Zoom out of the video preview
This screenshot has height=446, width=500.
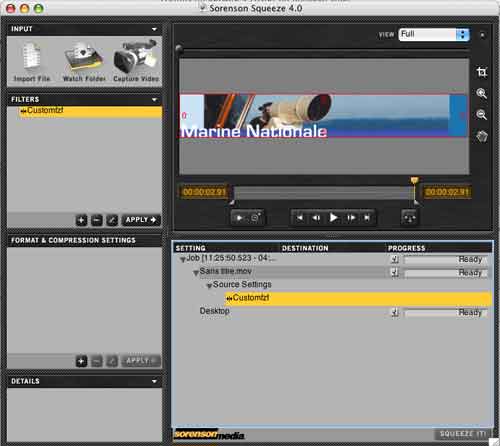482,115
